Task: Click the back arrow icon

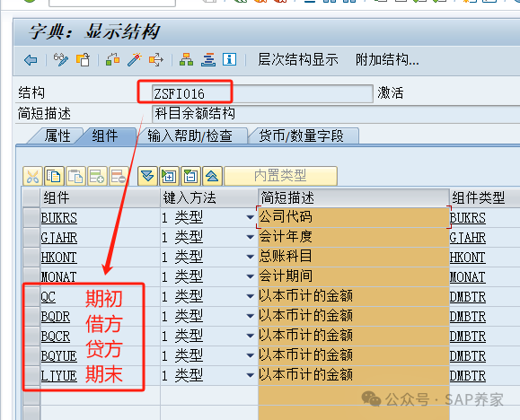Action: pyautogui.click(x=31, y=60)
